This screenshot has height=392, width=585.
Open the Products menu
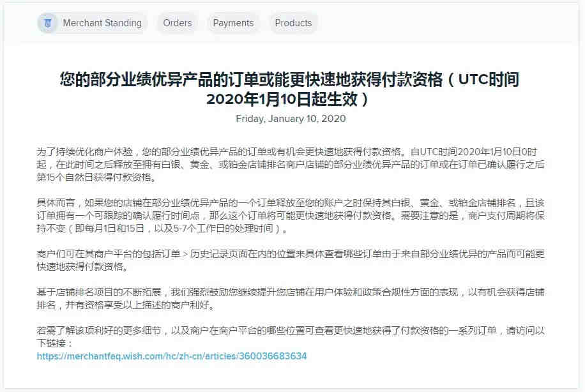293,23
